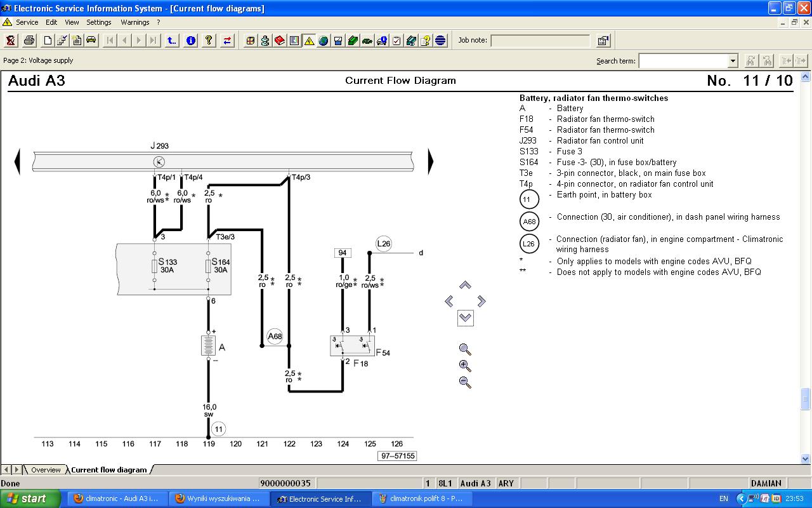This screenshot has width=812, height=508.
Task: Click the zoom out magnifier icon
Action: coord(465,382)
